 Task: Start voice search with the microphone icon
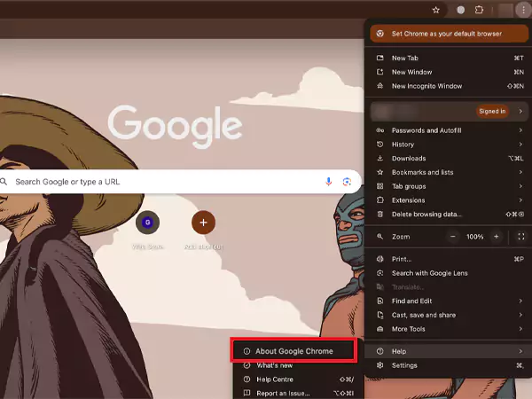pos(328,182)
